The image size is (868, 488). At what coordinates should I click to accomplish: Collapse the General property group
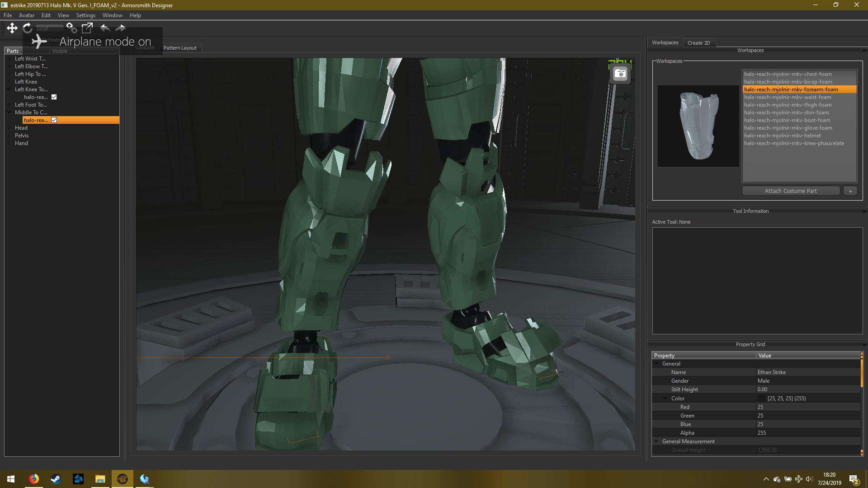pyautogui.click(x=656, y=364)
